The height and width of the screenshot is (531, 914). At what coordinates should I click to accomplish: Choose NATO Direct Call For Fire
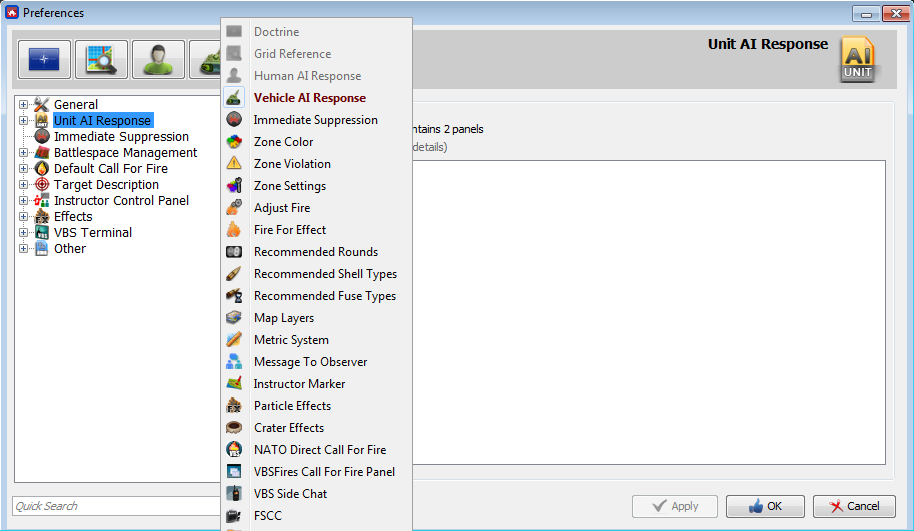point(317,449)
